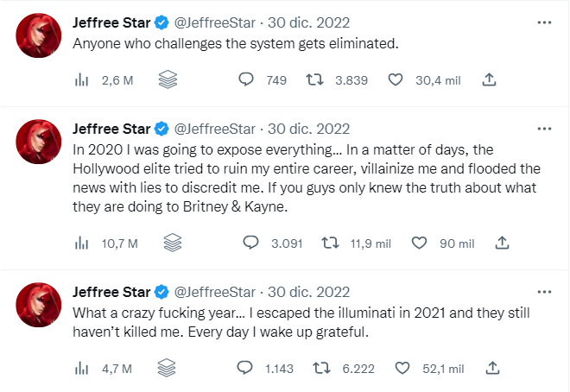This screenshot has width=570, height=392.
Task: Like the tweet with 90 mil likes
Action: [x=420, y=243]
